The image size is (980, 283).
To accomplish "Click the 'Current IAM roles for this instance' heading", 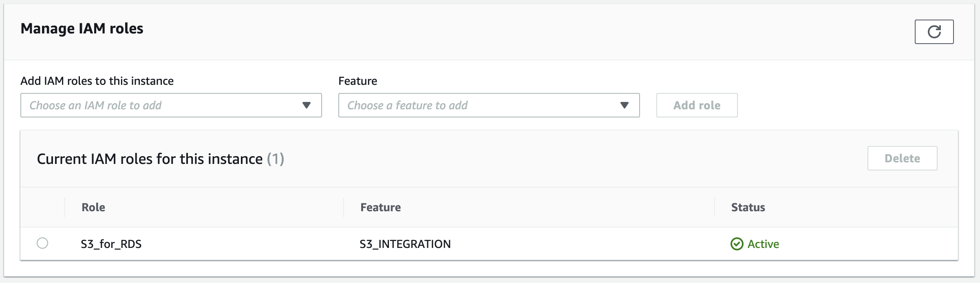I will click(150, 159).
